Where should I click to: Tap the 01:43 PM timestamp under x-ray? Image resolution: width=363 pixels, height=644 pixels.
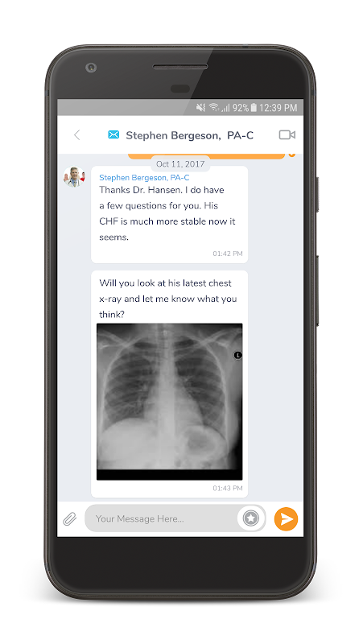pos(228,489)
